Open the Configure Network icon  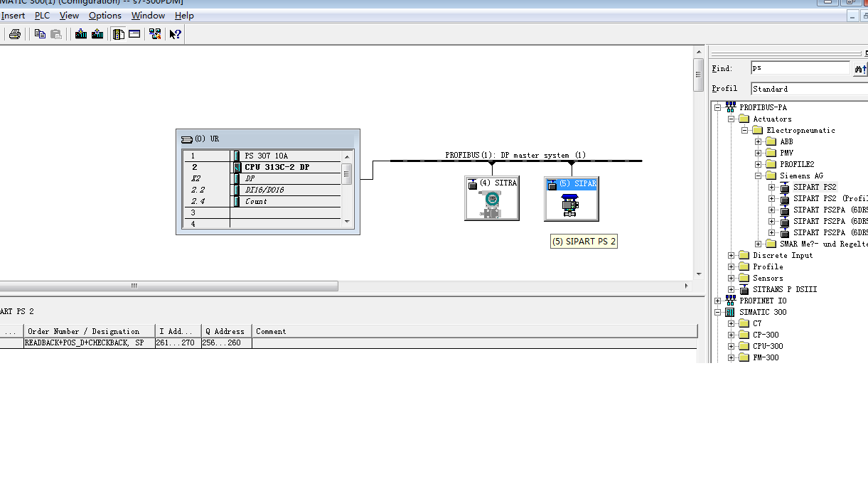coord(155,33)
